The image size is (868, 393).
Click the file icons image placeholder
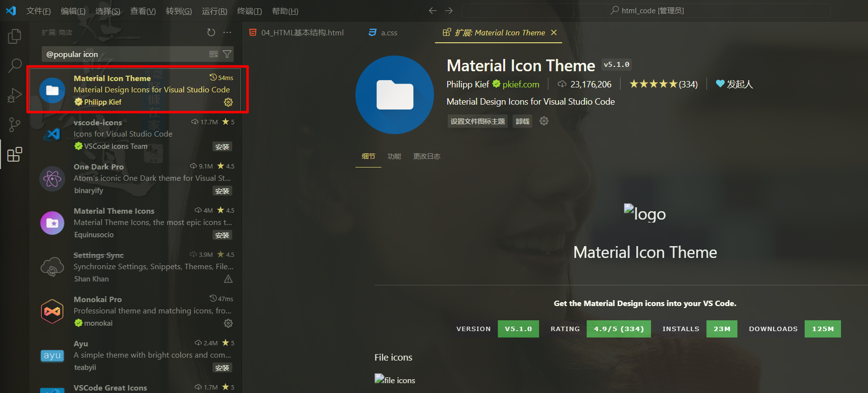point(395,380)
